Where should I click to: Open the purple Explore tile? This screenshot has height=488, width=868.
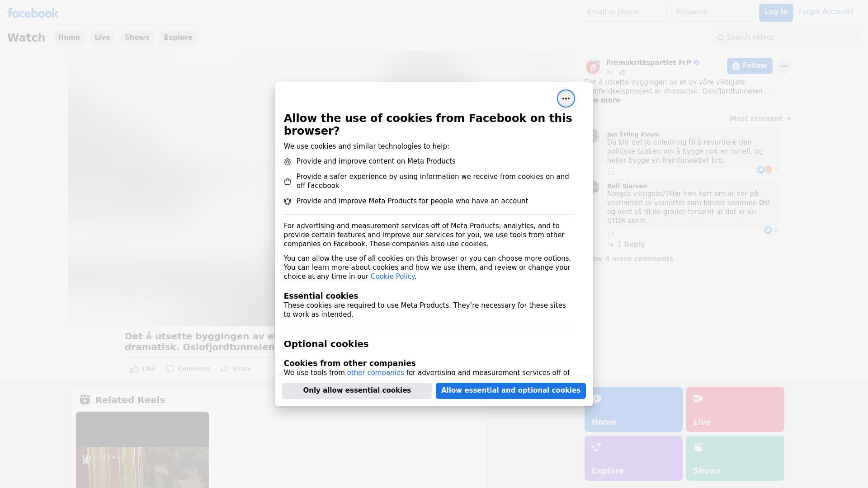tap(633, 458)
